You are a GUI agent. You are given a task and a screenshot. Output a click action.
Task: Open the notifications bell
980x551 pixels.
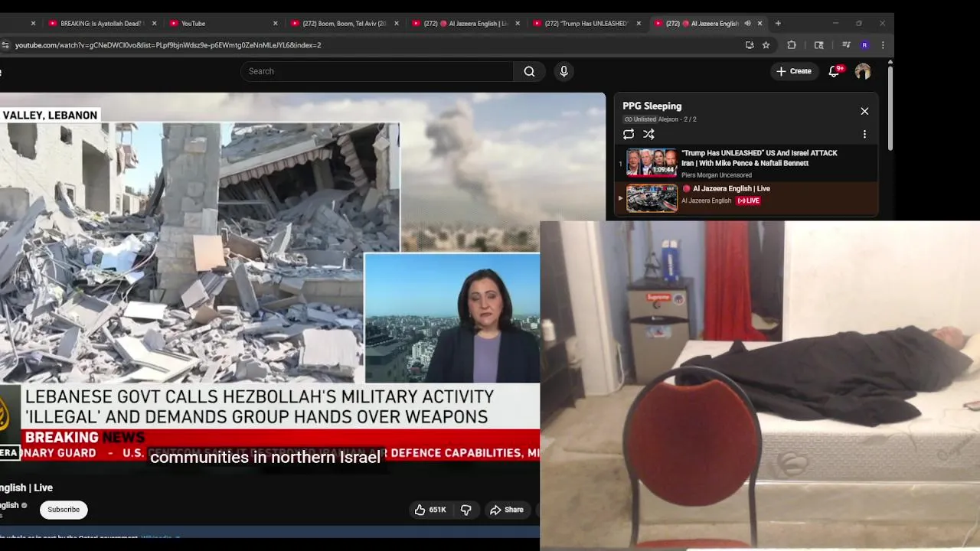tap(835, 71)
